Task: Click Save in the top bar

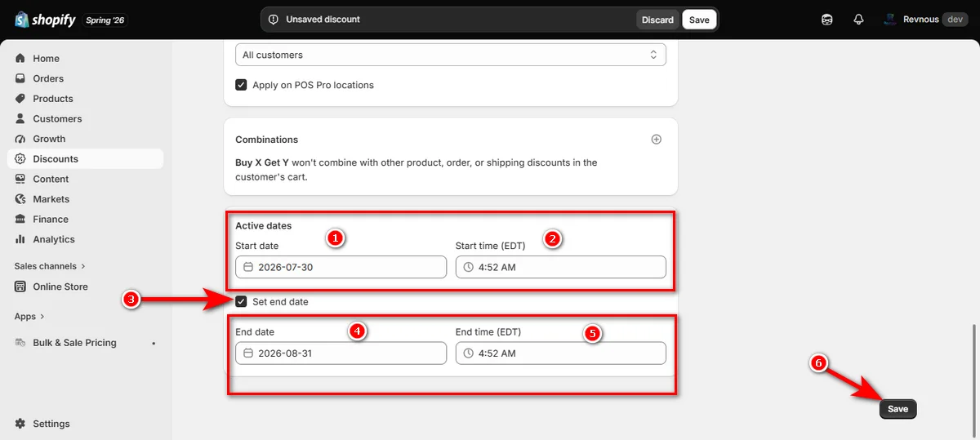Action: (699, 20)
